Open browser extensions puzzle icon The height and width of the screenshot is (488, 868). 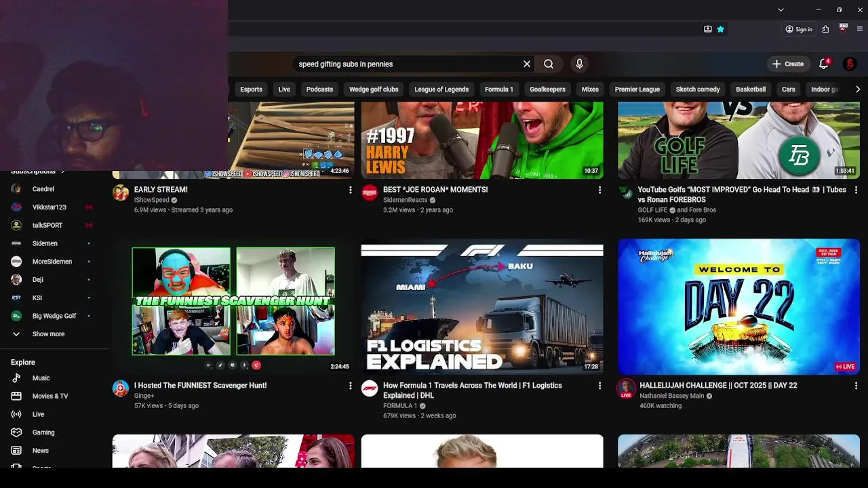[x=825, y=29]
